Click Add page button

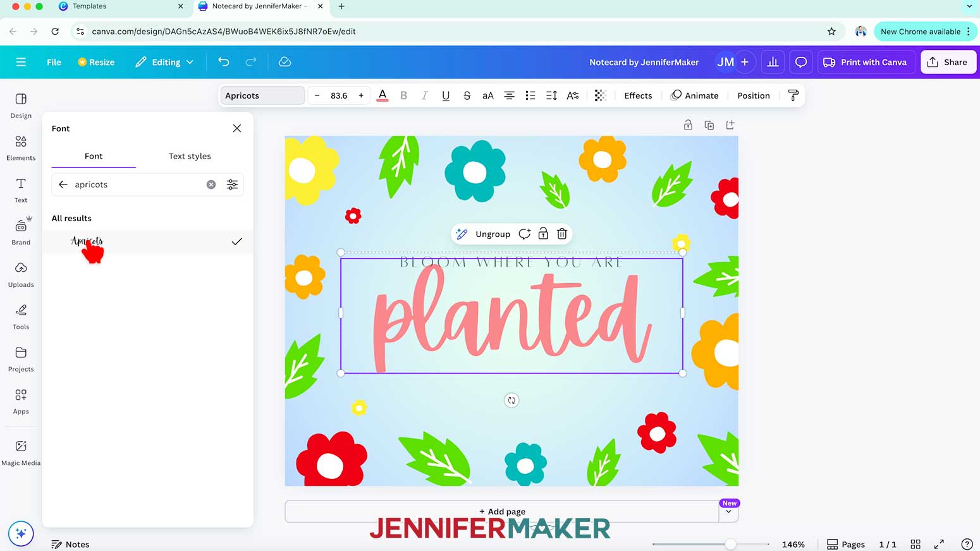(502, 511)
